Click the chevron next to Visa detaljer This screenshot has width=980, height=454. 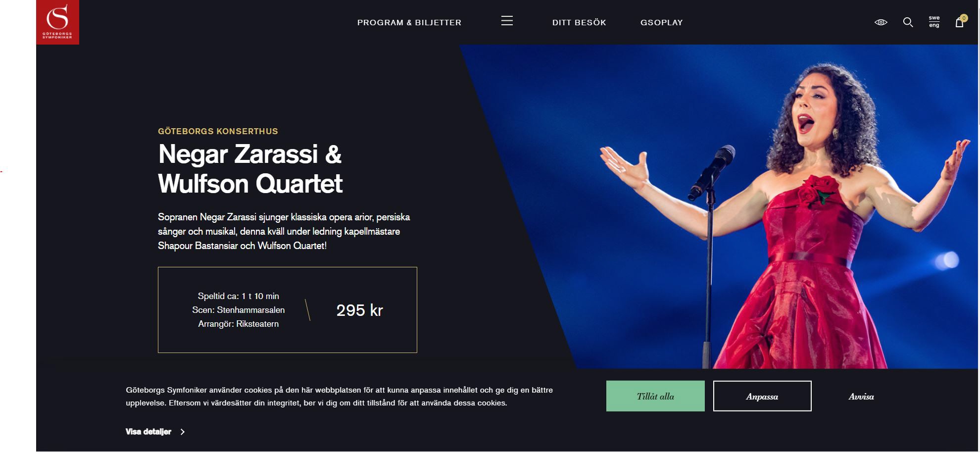(183, 432)
